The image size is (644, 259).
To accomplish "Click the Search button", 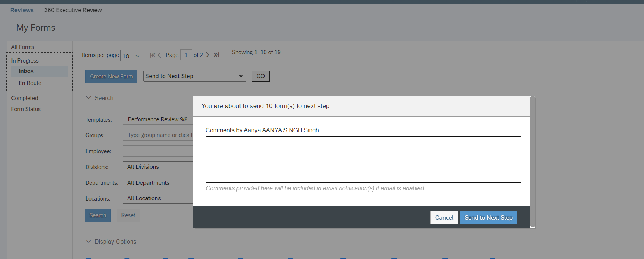I will point(98,215).
